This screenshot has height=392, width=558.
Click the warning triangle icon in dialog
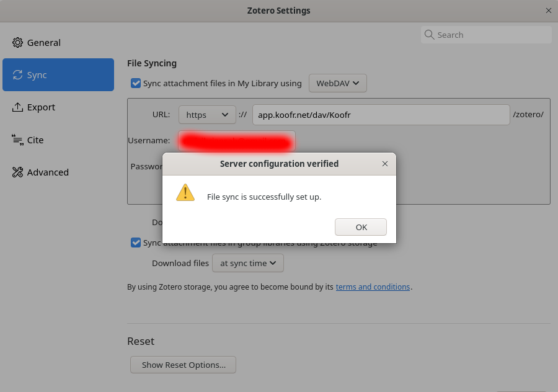185,193
